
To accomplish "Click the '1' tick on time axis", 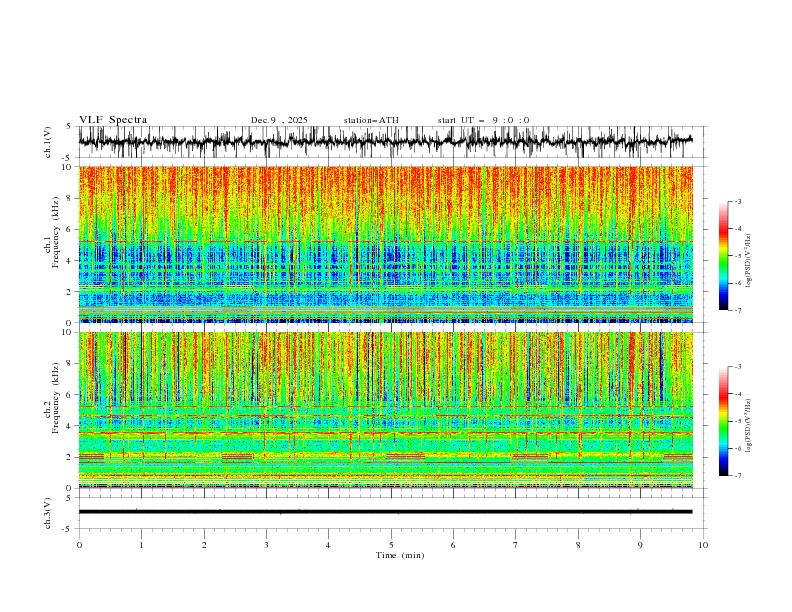I will coord(141,545).
